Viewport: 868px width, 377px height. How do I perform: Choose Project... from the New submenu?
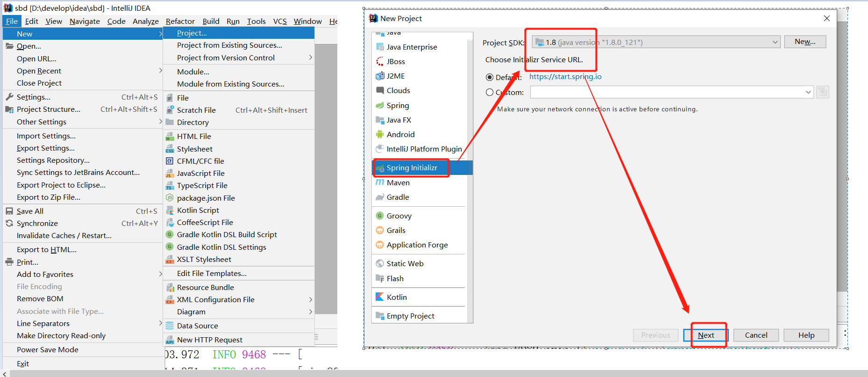[238, 33]
